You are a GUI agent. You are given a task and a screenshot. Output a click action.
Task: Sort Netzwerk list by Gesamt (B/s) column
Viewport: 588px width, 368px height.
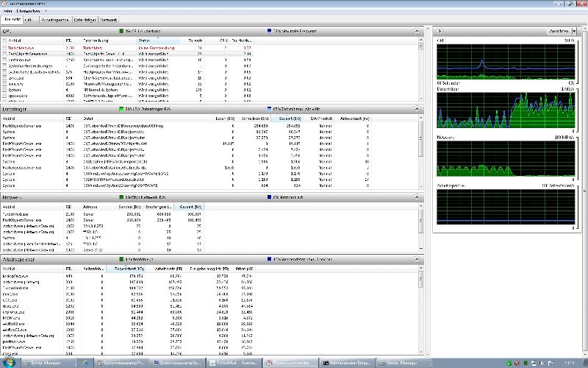click(x=188, y=207)
